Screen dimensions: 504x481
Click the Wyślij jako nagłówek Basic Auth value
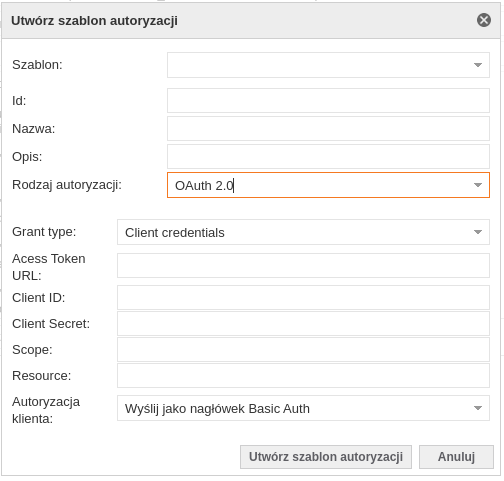[217, 409]
